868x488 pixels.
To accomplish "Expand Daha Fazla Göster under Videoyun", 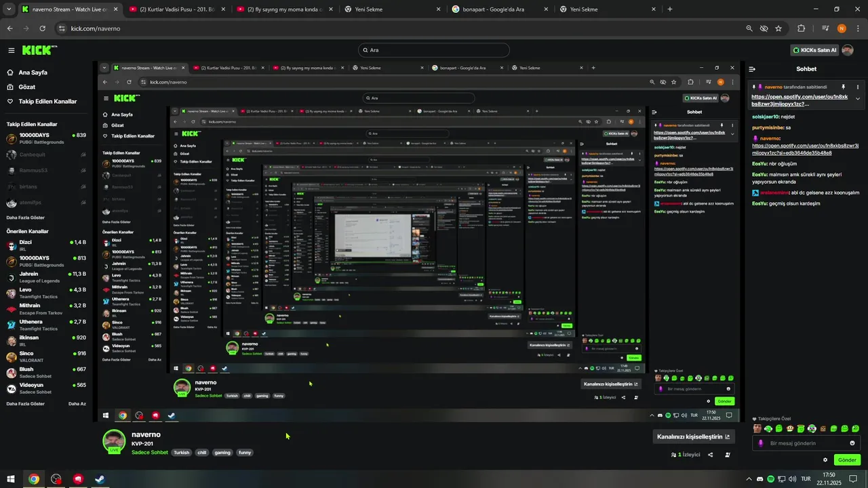I will 26,403.
